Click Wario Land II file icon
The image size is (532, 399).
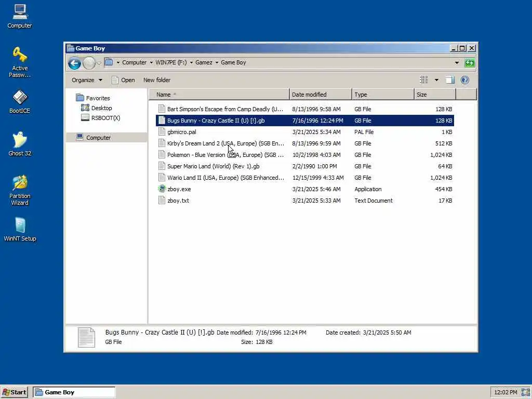[162, 177]
